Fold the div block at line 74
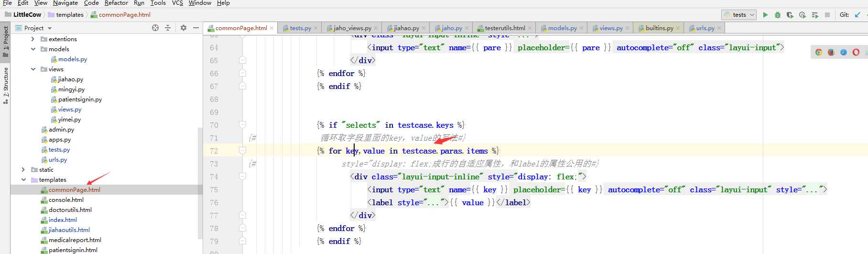 (242, 177)
